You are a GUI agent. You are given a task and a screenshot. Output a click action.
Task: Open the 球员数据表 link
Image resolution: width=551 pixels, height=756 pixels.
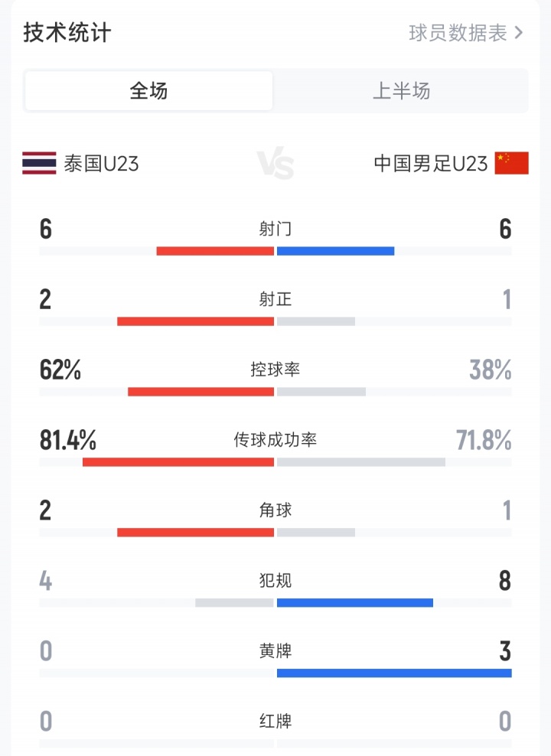[x=458, y=33]
